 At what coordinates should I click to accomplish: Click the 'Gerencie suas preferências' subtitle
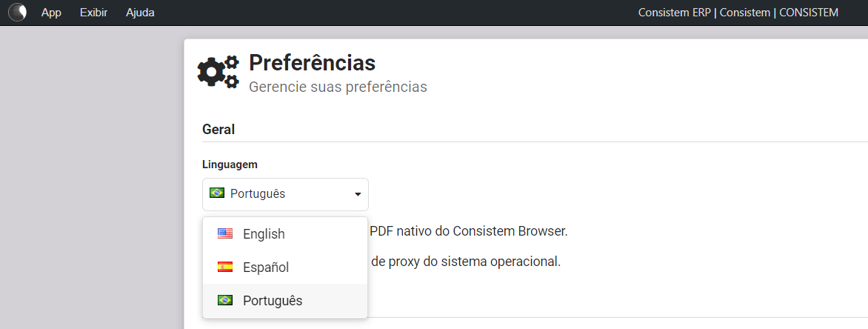coord(338,87)
